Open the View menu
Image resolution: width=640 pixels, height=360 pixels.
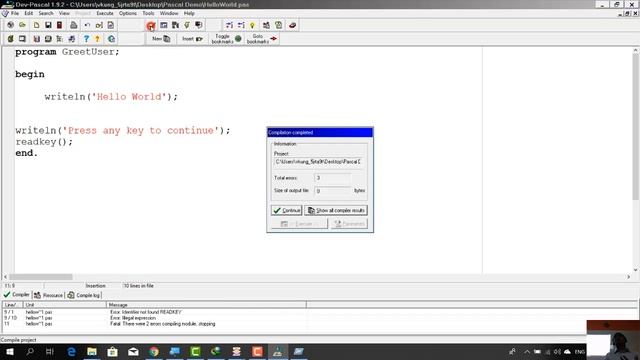pyautogui.click(x=64, y=13)
